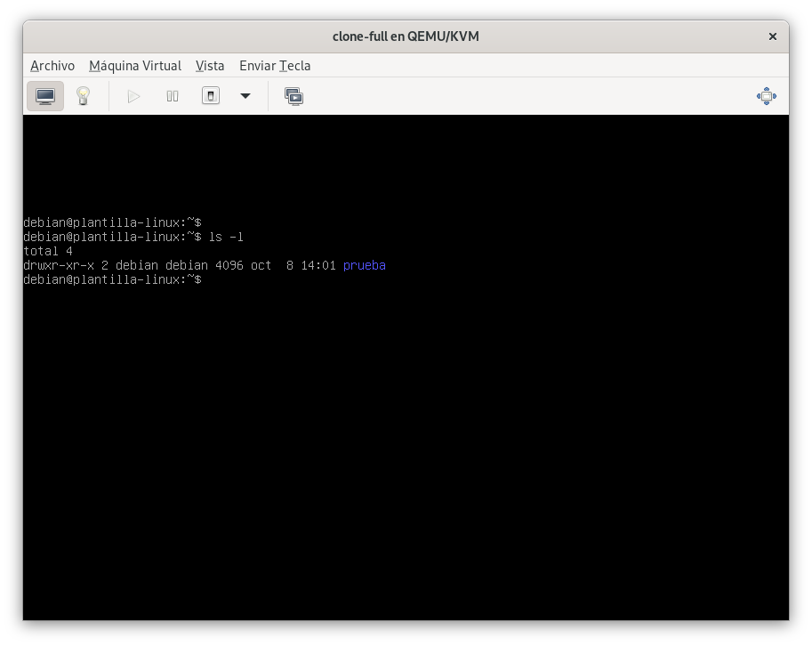Open the Archivo menu
The height and width of the screenshot is (646, 812).
click(52, 66)
